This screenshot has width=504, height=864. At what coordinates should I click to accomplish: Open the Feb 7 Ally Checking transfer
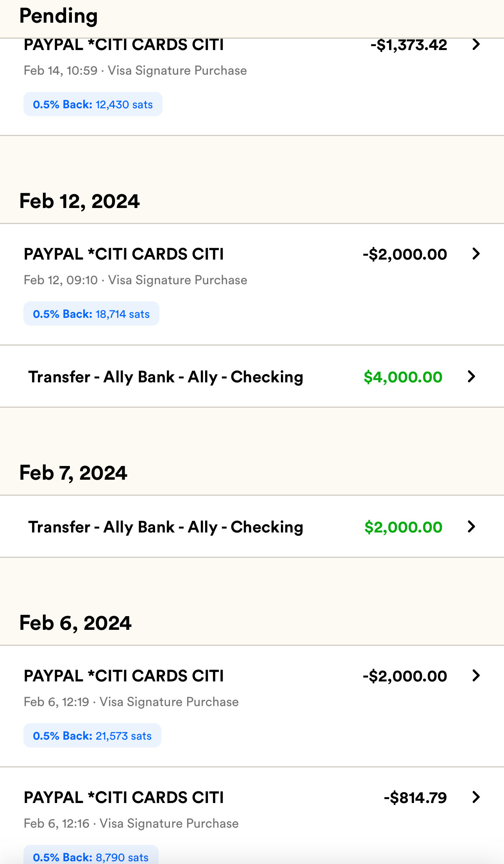166,527
